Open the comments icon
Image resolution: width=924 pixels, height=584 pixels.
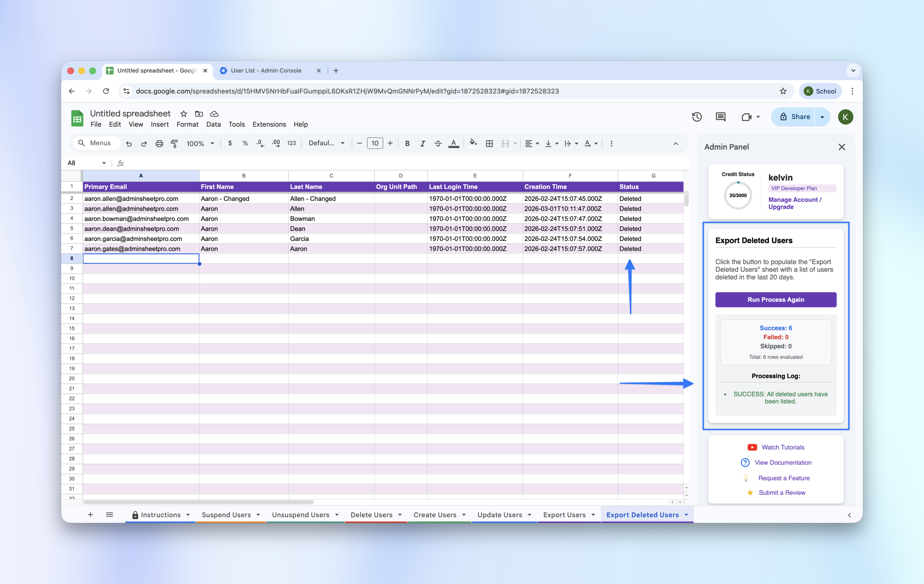coord(720,117)
